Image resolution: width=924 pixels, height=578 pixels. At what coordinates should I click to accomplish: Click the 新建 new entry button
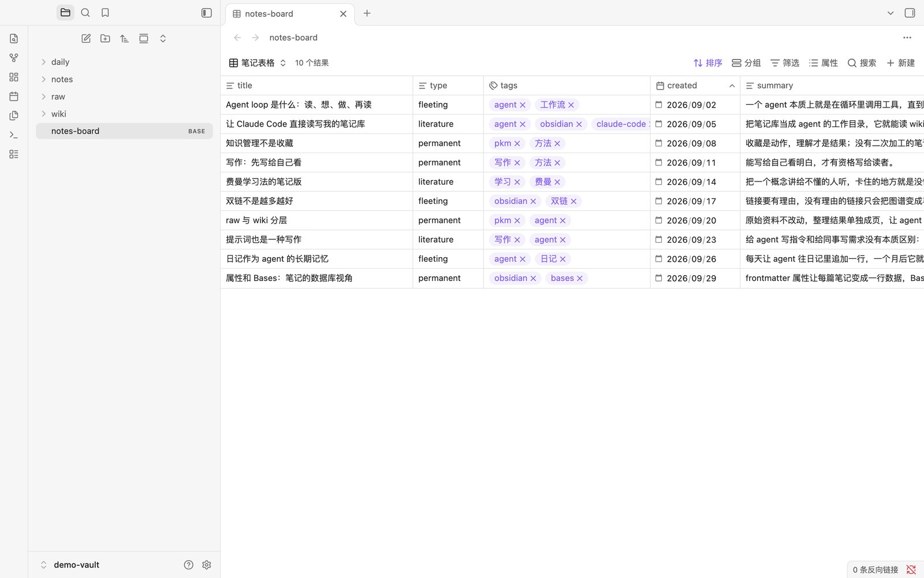[901, 63]
